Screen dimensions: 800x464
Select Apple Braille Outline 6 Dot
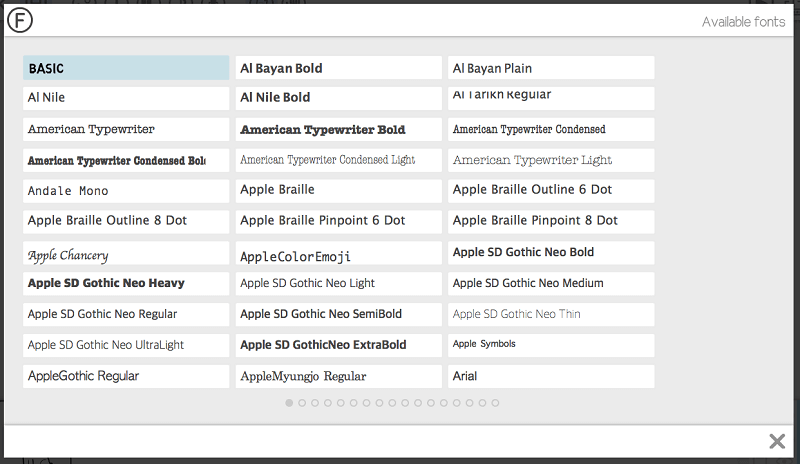click(551, 191)
